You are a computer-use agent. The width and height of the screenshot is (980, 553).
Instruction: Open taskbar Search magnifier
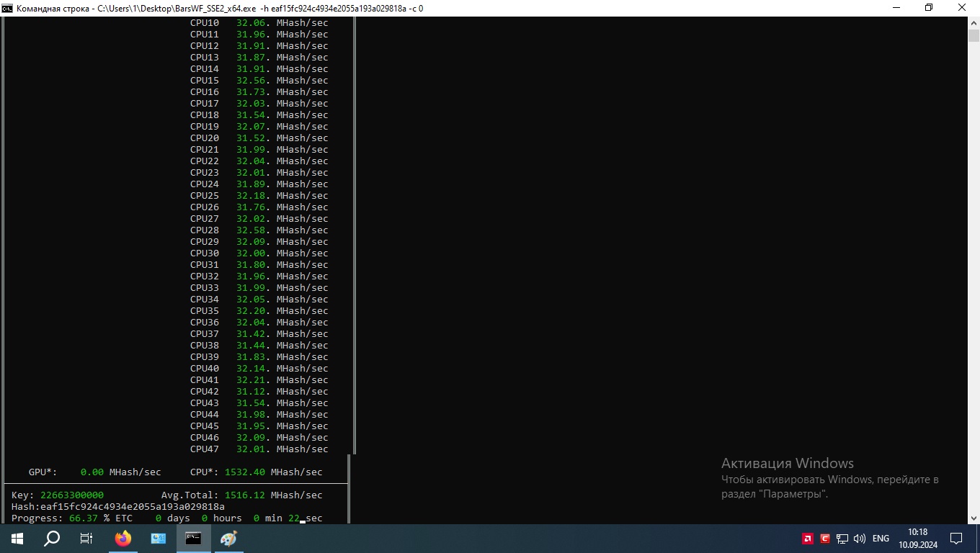52,538
